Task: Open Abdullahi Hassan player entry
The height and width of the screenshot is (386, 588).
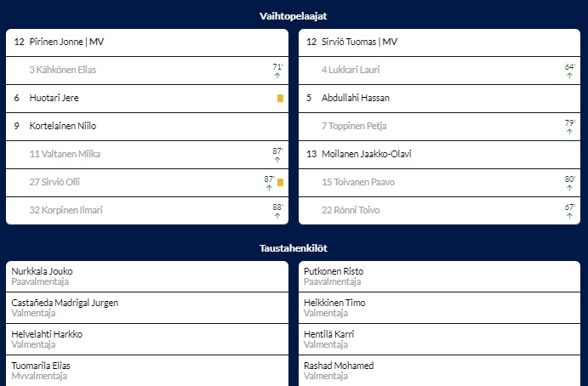Action: point(439,98)
